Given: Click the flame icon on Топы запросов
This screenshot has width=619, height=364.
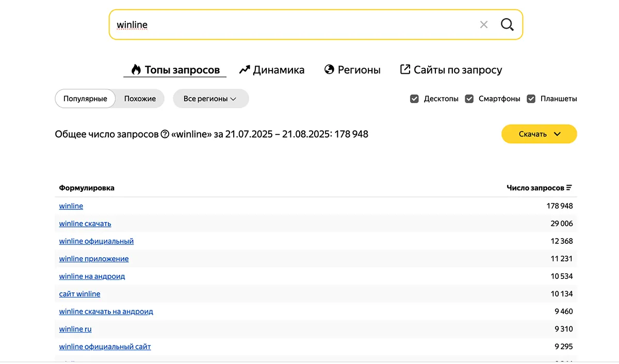Looking at the screenshot, I should [135, 69].
